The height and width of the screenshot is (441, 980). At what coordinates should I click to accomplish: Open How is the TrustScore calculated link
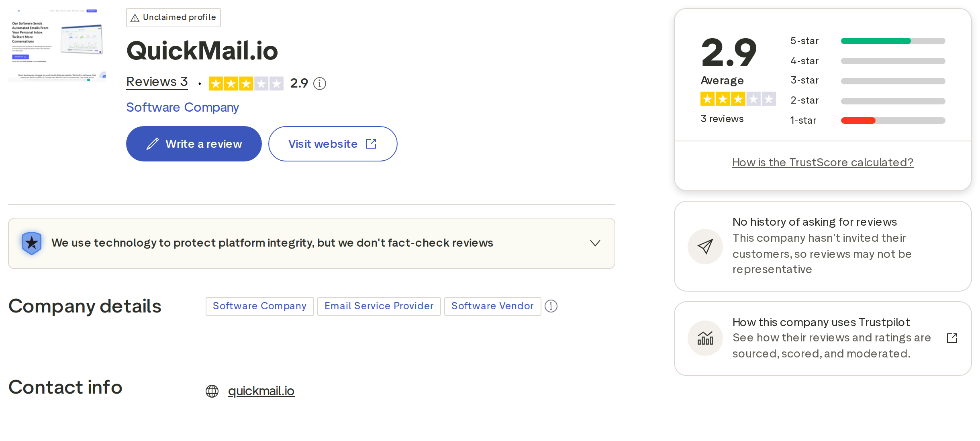point(823,162)
